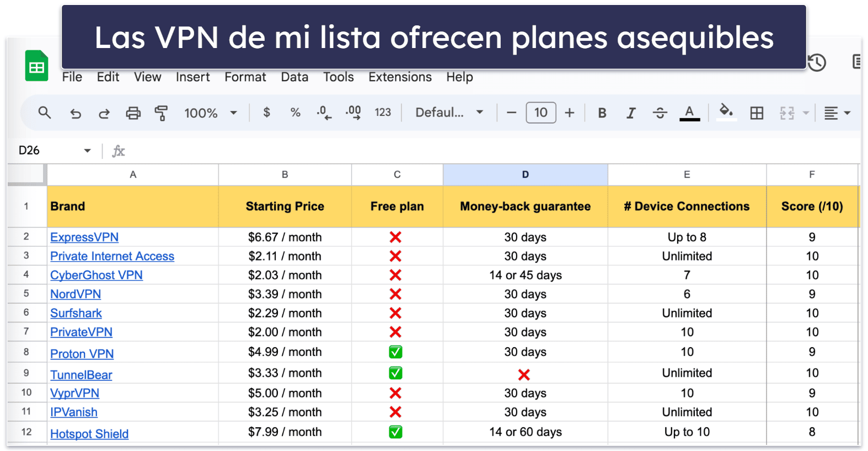Select column A header
The height and width of the screenshot is (451, 868).
[133, 174]
